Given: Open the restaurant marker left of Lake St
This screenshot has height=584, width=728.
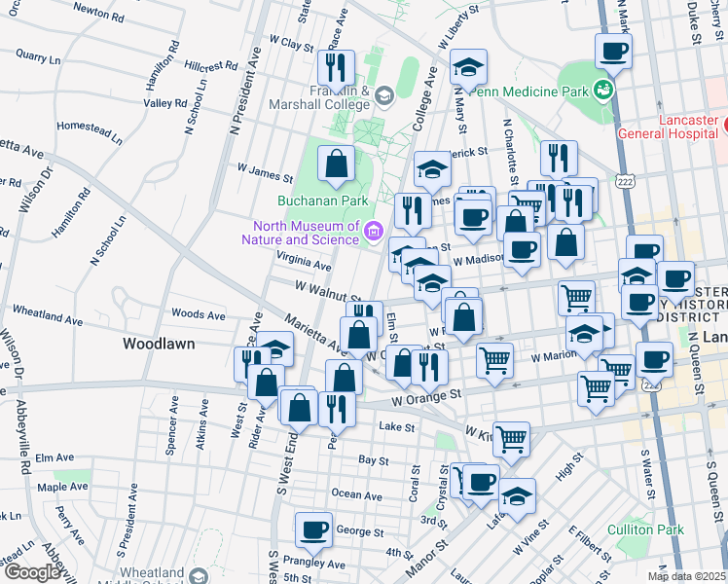Looking at the screenshot, I should [337, 412].
